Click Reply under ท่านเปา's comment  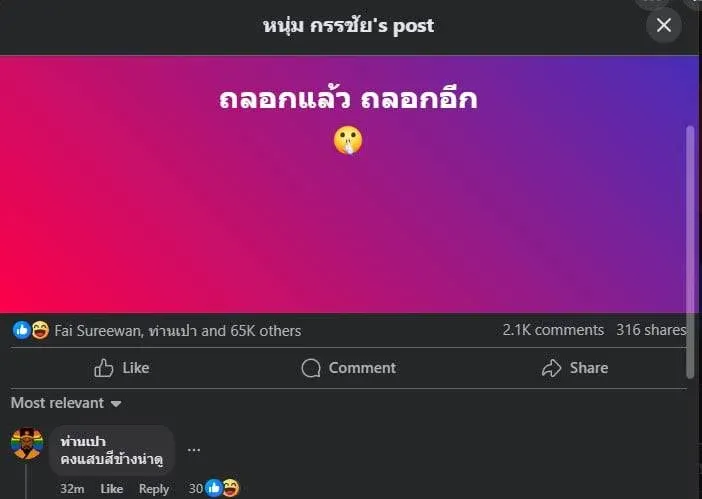[154, 489]
